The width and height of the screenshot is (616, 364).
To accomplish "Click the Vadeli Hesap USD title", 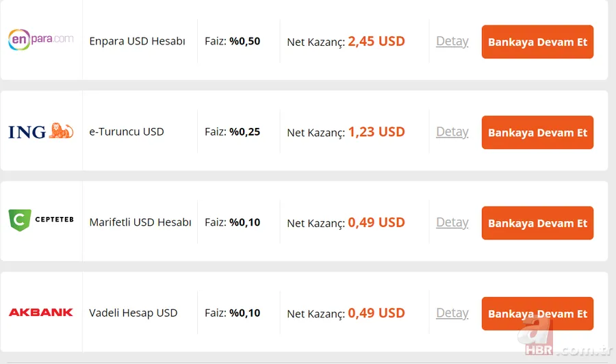I will pyautogui.click(x=133, y=313).
